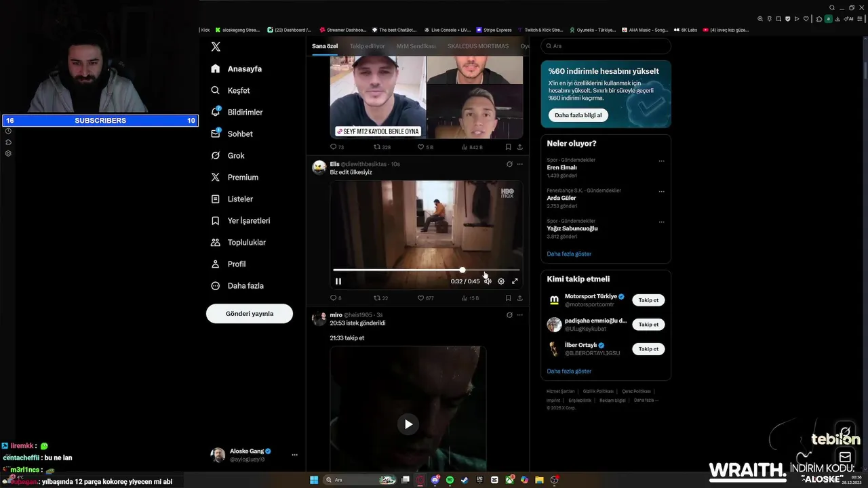Switch to Sana özel tab
The height and width of the screenshot is (488, 868).
point(325,46)
